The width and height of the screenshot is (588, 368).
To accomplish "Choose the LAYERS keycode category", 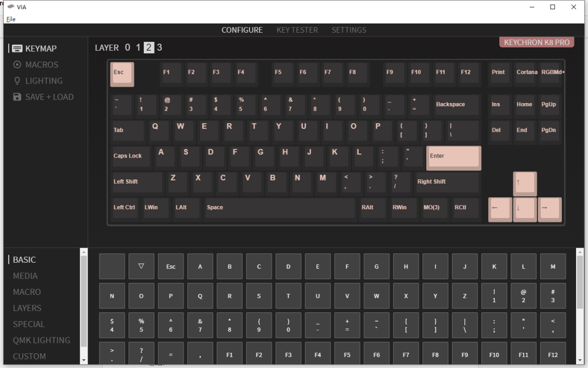I will pyautogui.click(x=27, y=308).
